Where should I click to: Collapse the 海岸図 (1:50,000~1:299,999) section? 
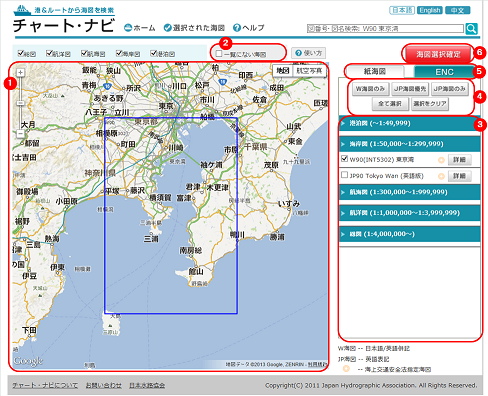click(409, 144)
